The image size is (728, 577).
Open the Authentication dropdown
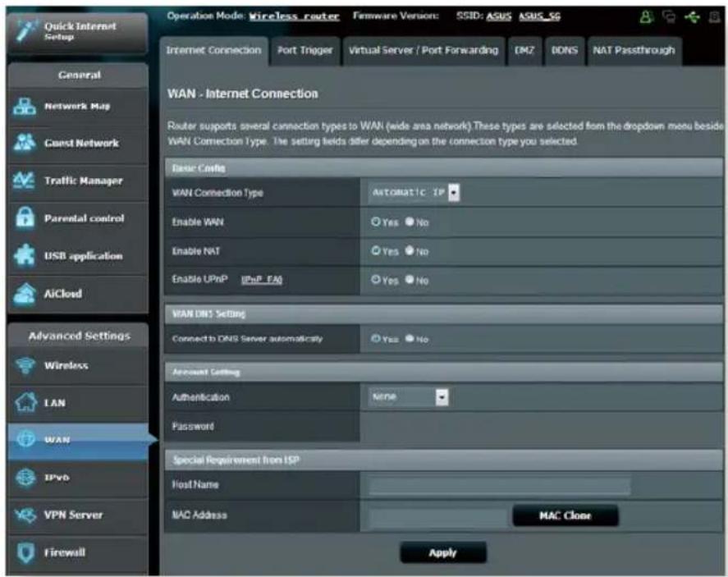point(409,397)
